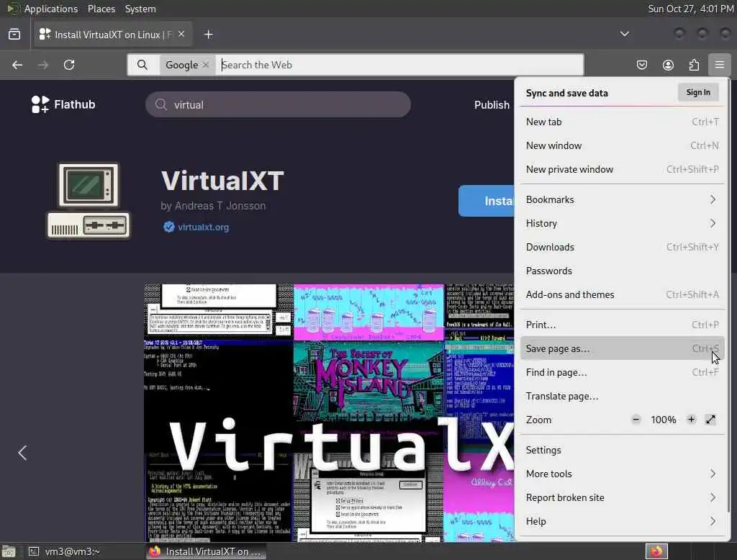
Task: Toggle full screen mode icon
Action: [710, 420]
